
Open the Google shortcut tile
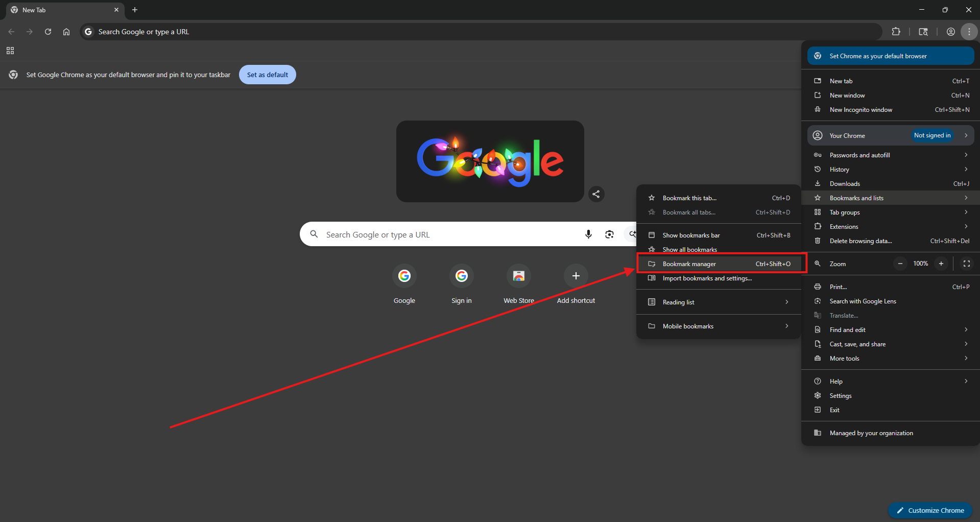click(x=404, y=285)
